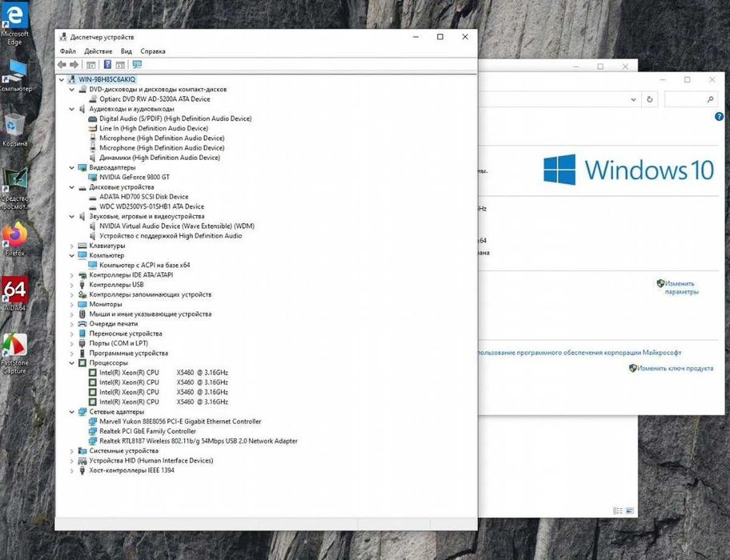
Task: Collapse the Дисковые устройства category
Action: click(x=72, y=187)
